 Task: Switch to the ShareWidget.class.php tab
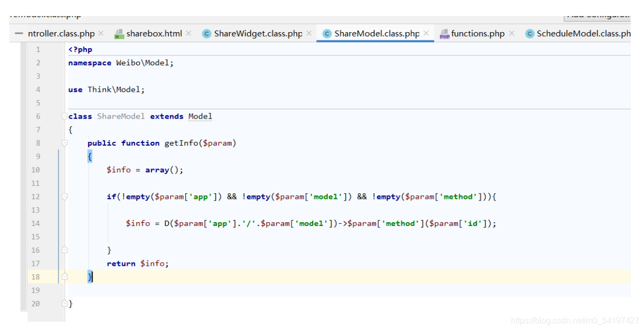click(x=258, y=34)
